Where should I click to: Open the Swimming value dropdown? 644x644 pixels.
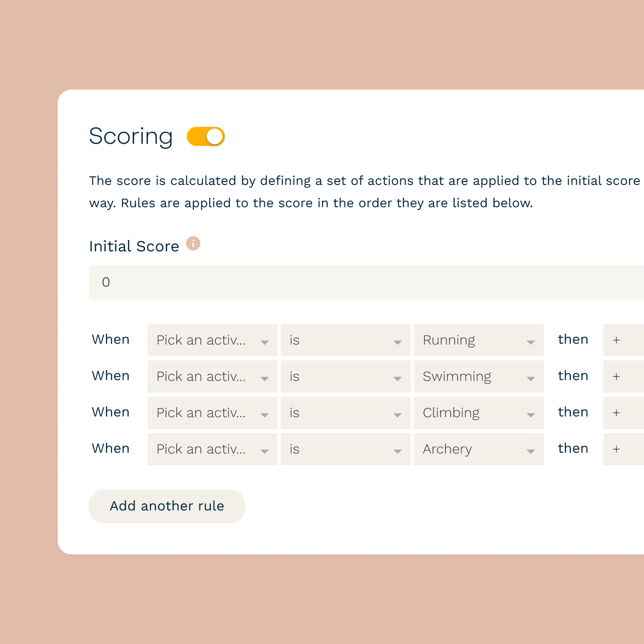tap(478, 376)
